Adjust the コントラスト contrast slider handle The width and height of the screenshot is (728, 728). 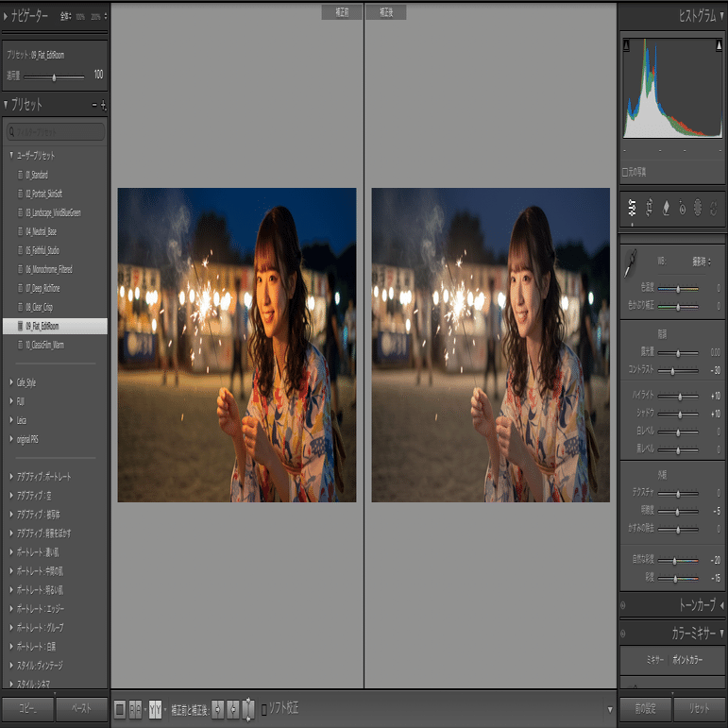(x=672, y=371)
